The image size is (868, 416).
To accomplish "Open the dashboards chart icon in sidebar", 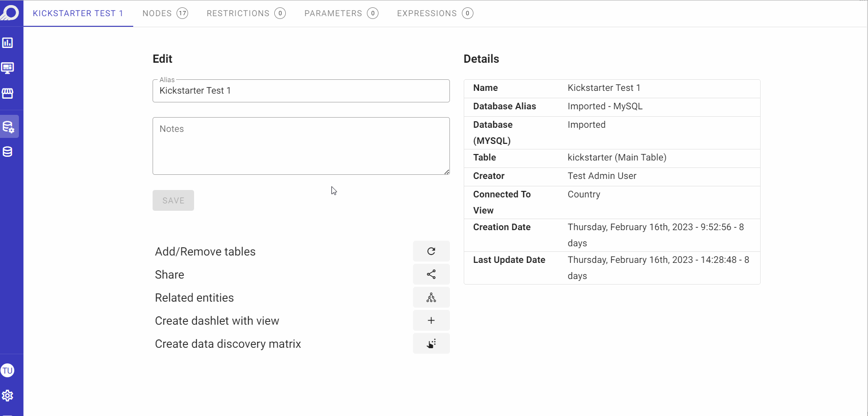I will pos(8,43).
